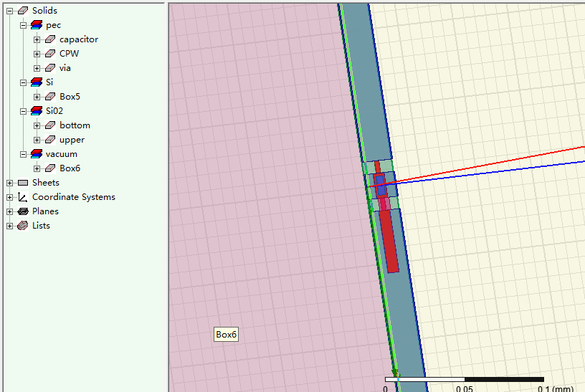Image resolution: width=585 pixels, height=392 pixels.
Task: Click the via solid icon
Action: click(x=50, y=68)
